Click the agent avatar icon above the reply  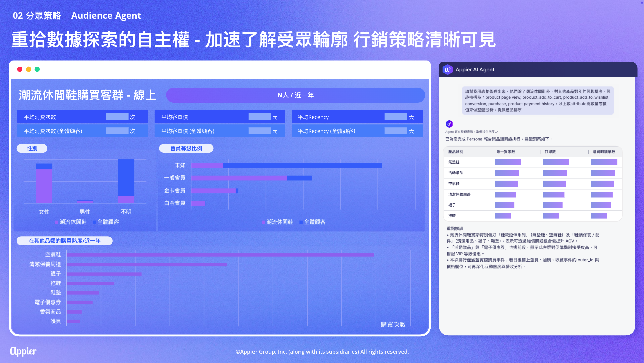pyautogui.click(x=449, y=124)
